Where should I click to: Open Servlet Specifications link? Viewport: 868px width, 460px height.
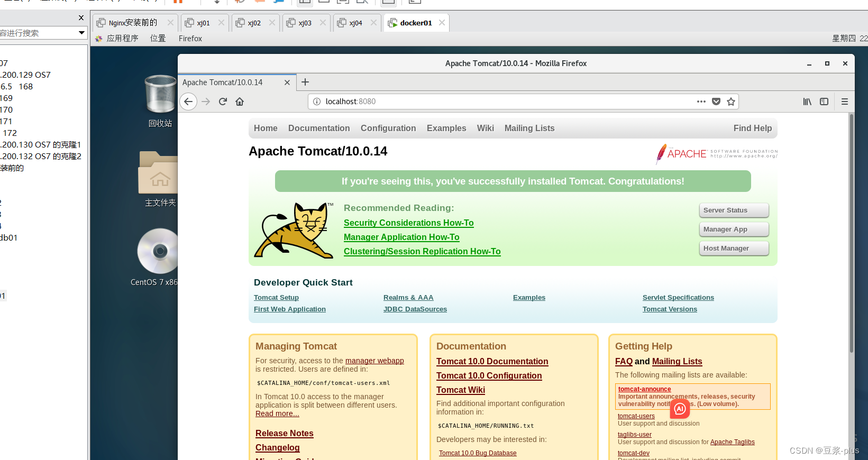tap(678, 298)
